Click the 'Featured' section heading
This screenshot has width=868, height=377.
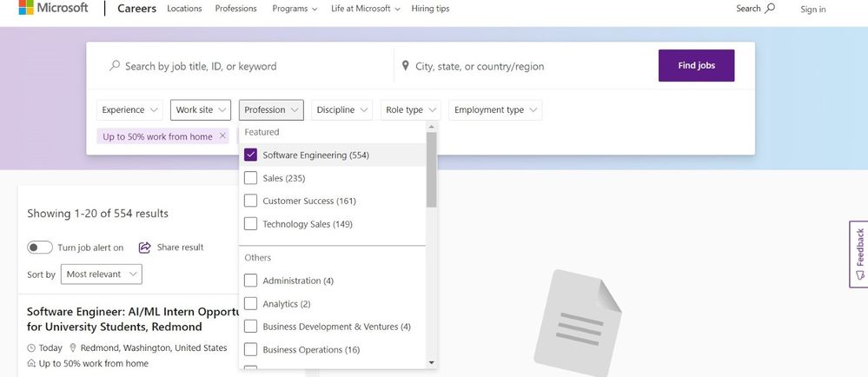[x=262, y=132]
